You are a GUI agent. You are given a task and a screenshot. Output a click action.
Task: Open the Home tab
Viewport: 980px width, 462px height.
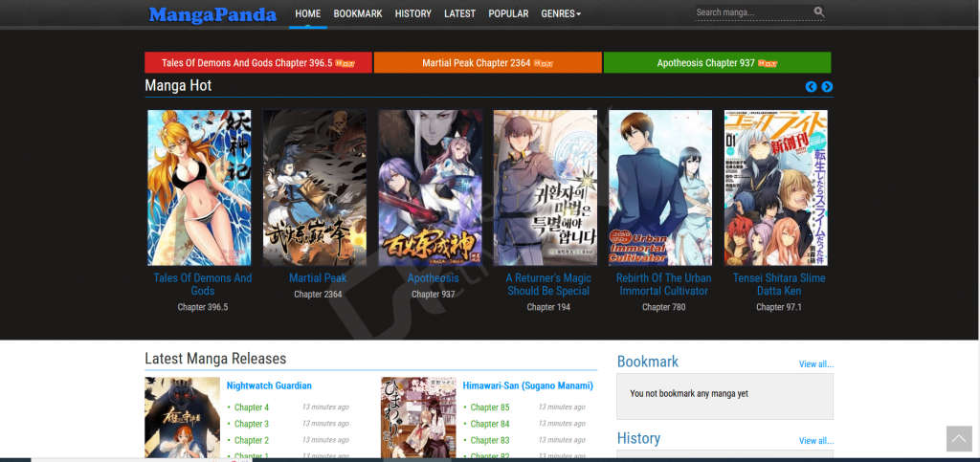(x=307, y=13)
